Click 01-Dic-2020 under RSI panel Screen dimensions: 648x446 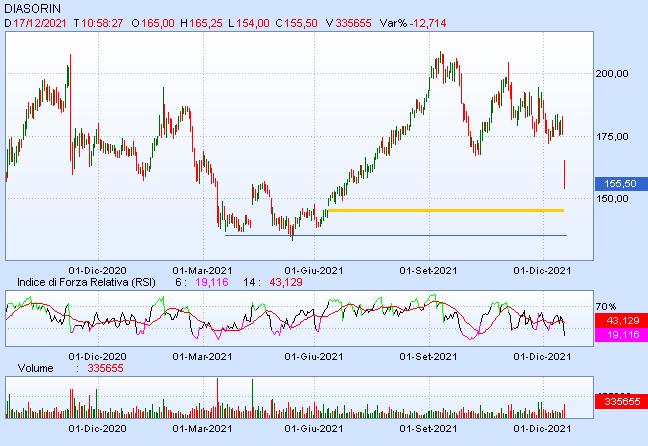tap(98, 357)
